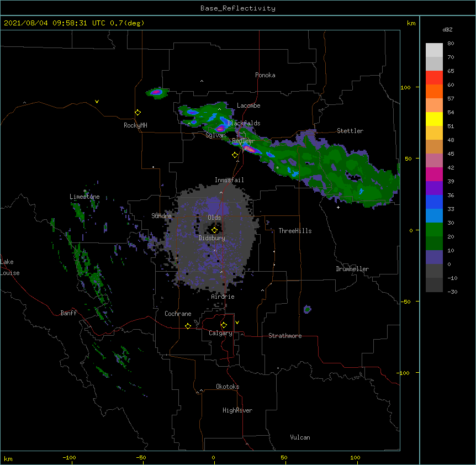The image size is (476, 465).
Task: Pick the bright green 30-20 dBZ swatch
Action: click(434, 230)
